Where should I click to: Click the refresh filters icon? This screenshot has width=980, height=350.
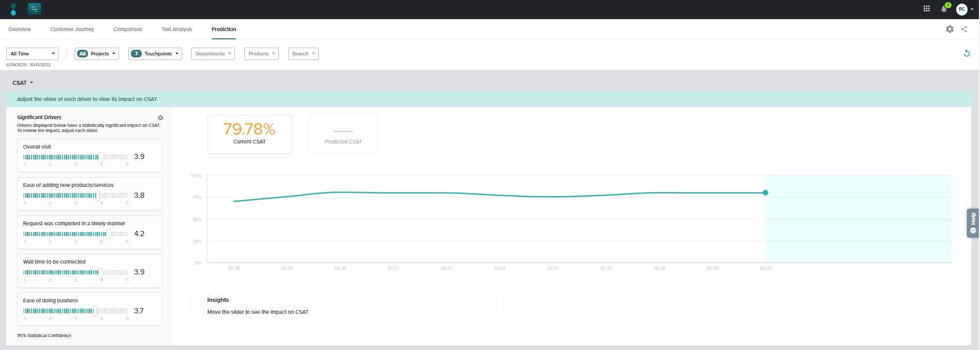click(x=966, y=53)
